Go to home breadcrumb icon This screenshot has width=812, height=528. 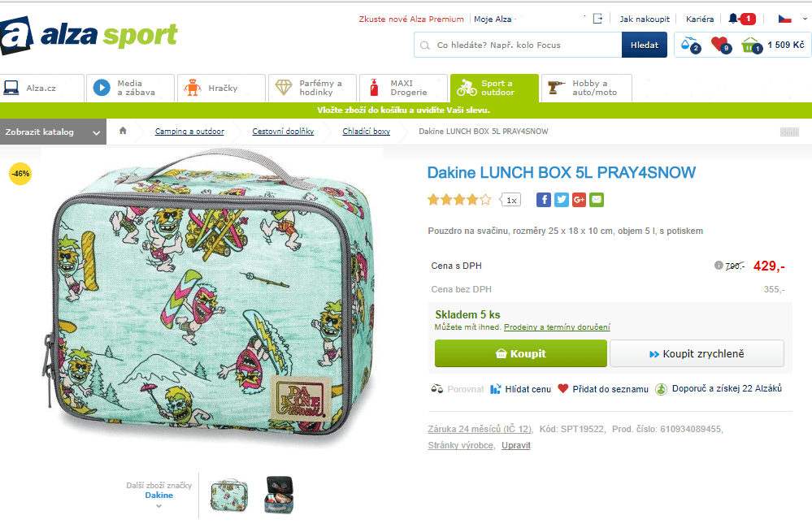[x=123, y=131]
